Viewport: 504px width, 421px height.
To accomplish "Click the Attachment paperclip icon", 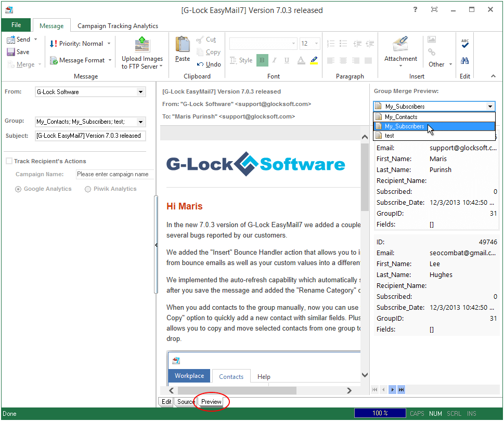I will point(400,44).
